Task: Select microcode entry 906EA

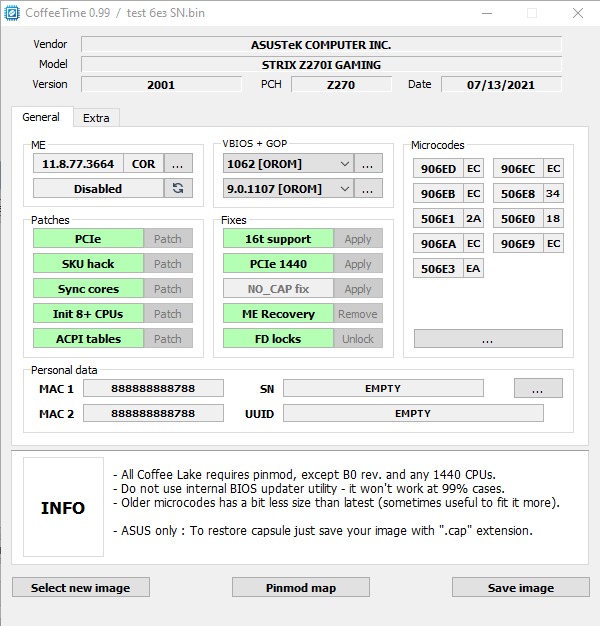Action: point(438,244)
